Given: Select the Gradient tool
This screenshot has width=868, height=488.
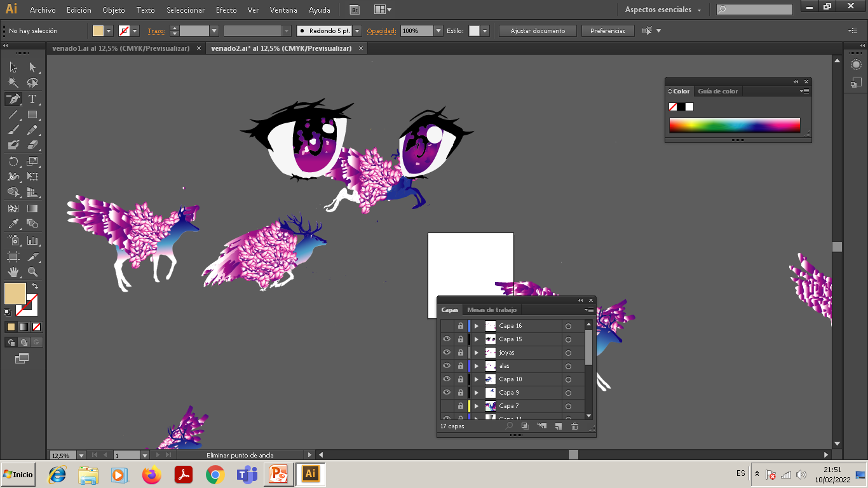Looking at the screenshot, I should pyautogui.click(x=32, y=208).
